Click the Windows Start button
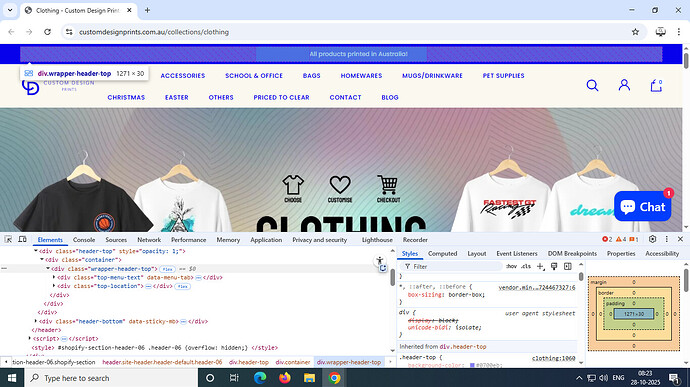 point(12,378)
